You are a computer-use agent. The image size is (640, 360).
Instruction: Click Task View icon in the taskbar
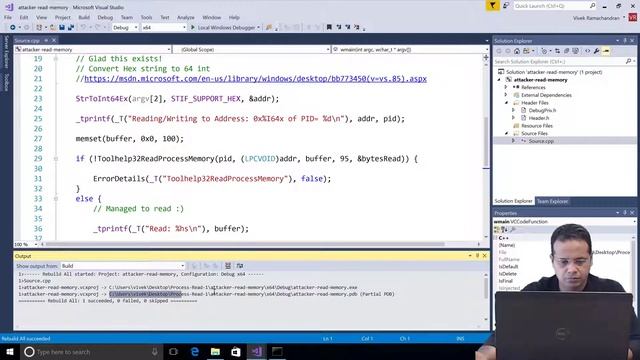tap(173, 351)
